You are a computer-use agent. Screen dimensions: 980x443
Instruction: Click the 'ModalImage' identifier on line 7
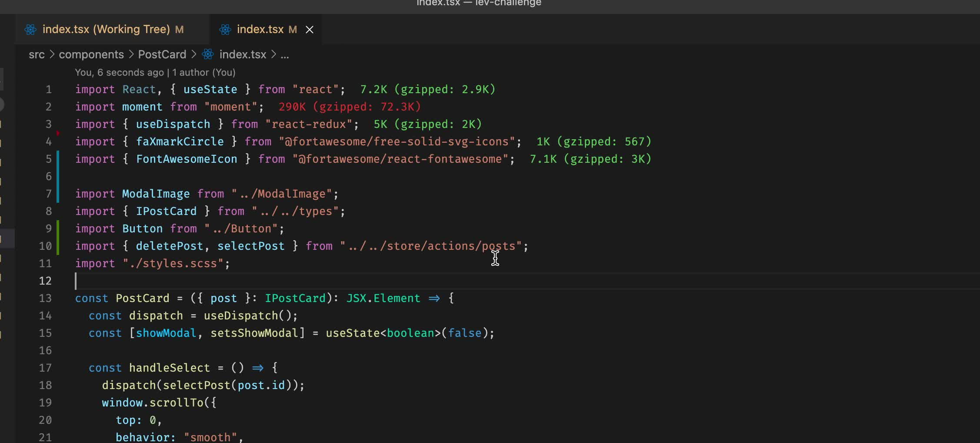(156, 194)
